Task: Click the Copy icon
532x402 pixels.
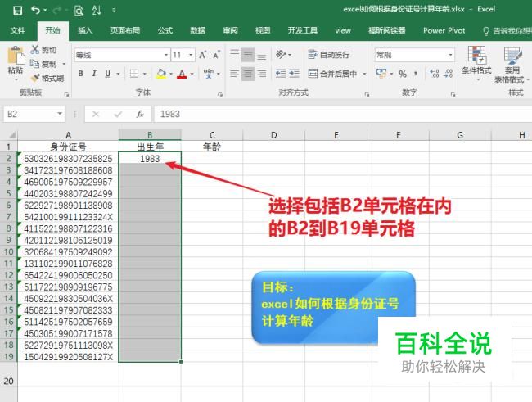Action: 34,64
